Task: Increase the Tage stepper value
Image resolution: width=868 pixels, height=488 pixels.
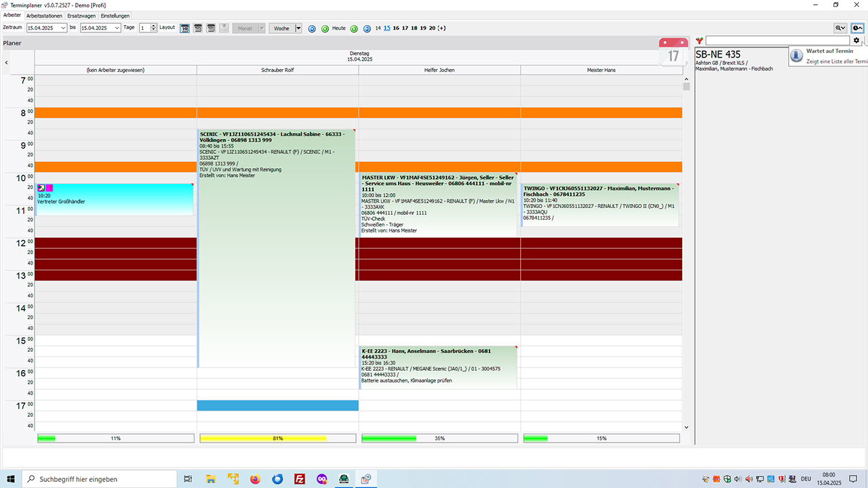Action: tap(154, 26)
